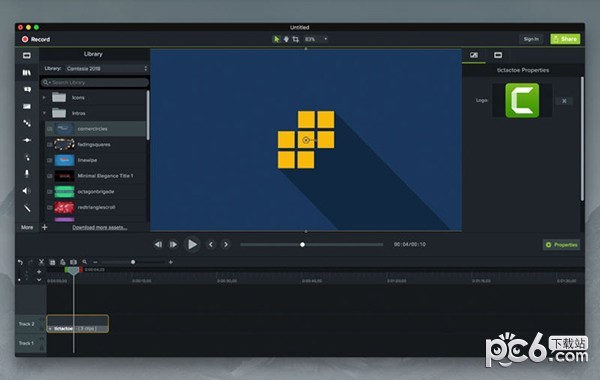Click the Split icon in timeline toolbar
Viewport: 600px width, 380px height.
pos(73,262)
